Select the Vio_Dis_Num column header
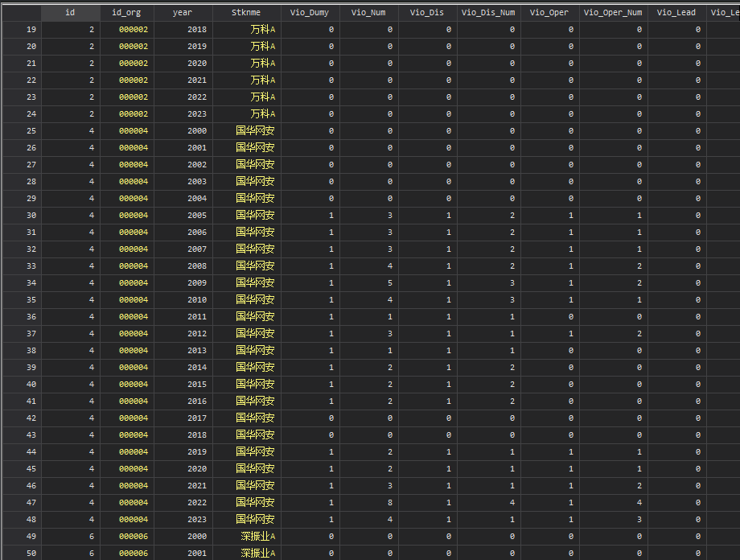740x560 pixels. [488, 13]
